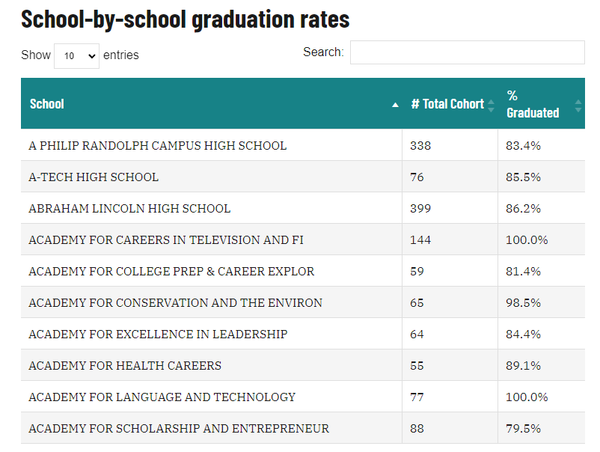The height and width of the screenshot is (452, 600).
Task: Sort by # Total Cohort header
Action: pyautogui.click(x=447, y=104)
